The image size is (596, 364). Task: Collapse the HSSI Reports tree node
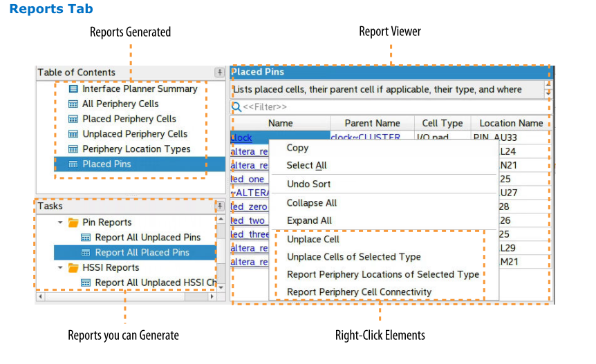[60, 267]
